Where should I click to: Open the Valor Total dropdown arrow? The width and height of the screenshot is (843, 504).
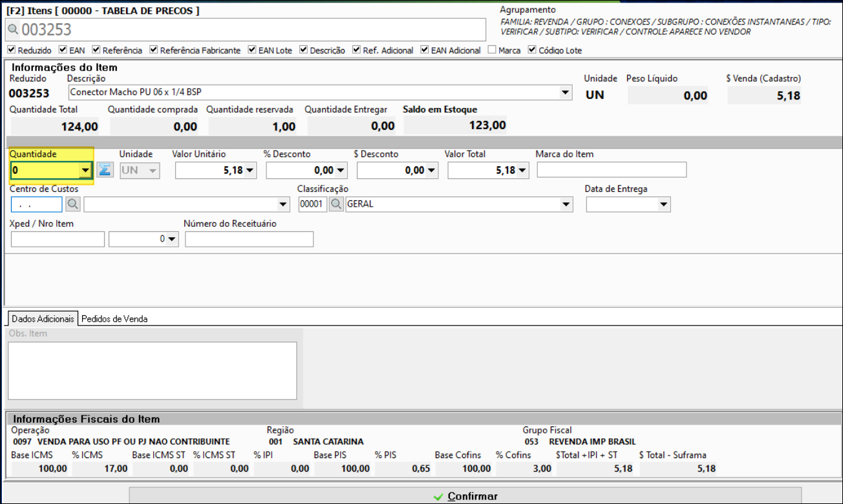point(522,171)
